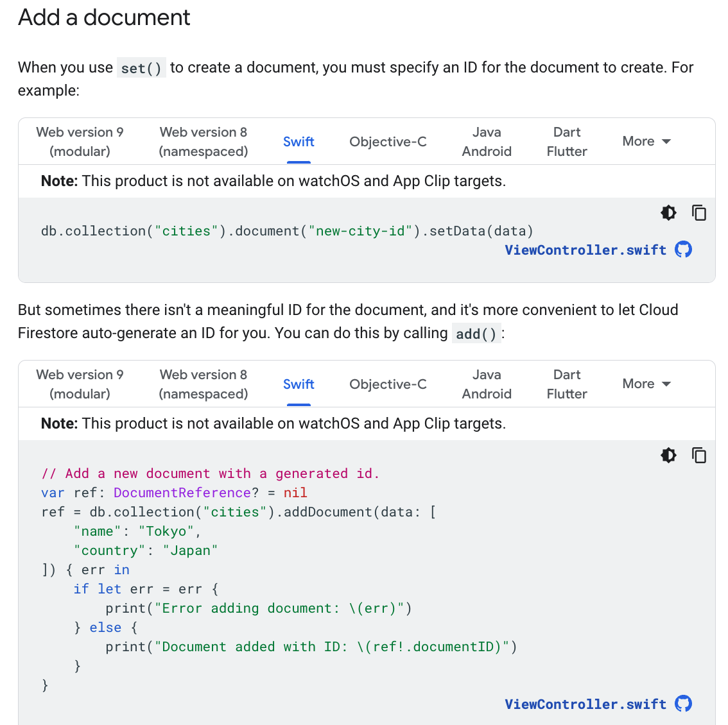Screen dimensions: 728x725
Task: Select Objective-C tab in first code sample
Action: [388, 142]
